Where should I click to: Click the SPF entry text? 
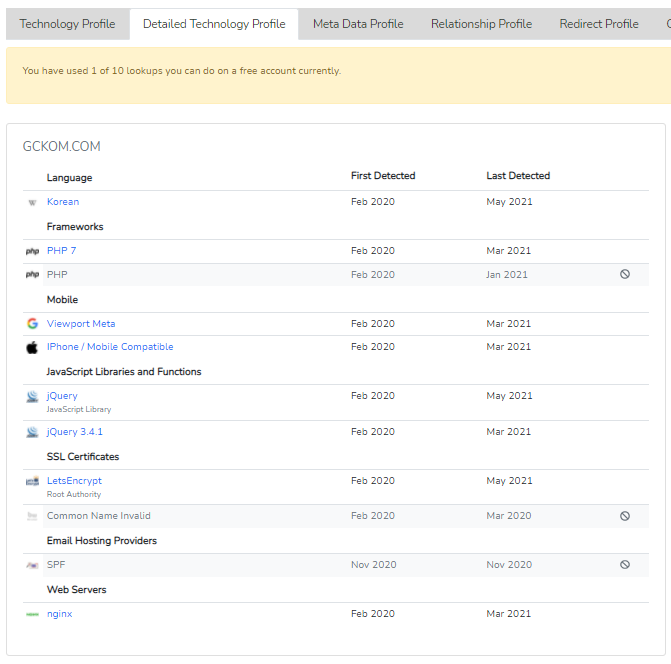[56, 565]
